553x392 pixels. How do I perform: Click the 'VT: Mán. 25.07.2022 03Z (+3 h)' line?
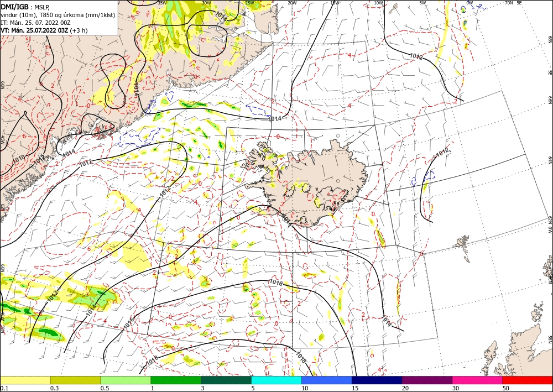coord(44,30)
